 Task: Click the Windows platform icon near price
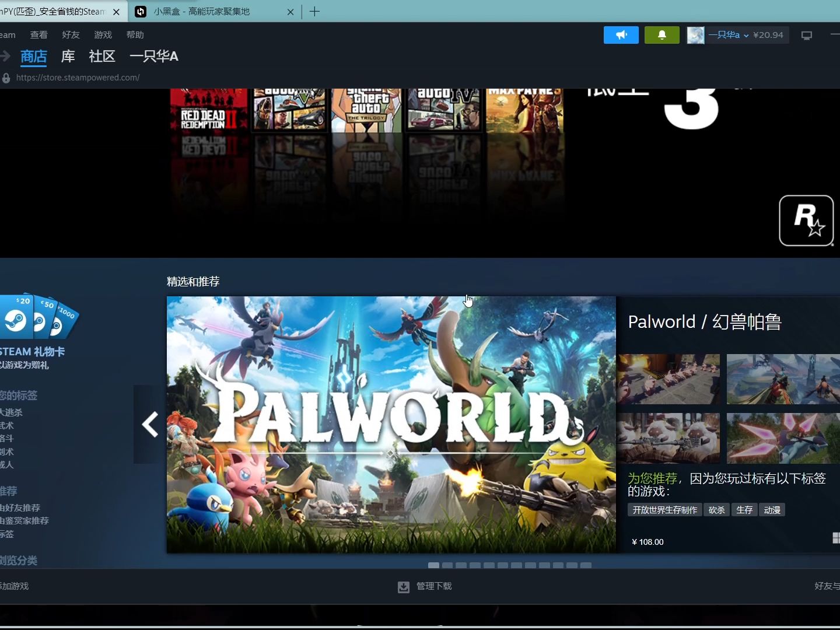click(836, 538)
